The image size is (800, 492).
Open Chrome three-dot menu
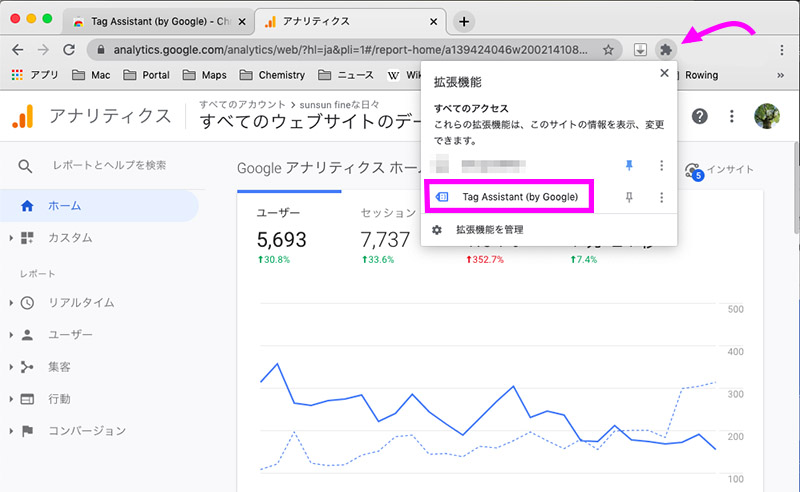(x=782, y=50)
